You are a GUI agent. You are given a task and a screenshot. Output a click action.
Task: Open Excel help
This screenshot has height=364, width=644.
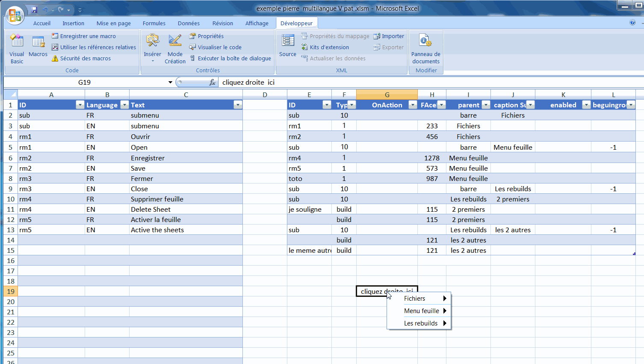click(632, 23)
